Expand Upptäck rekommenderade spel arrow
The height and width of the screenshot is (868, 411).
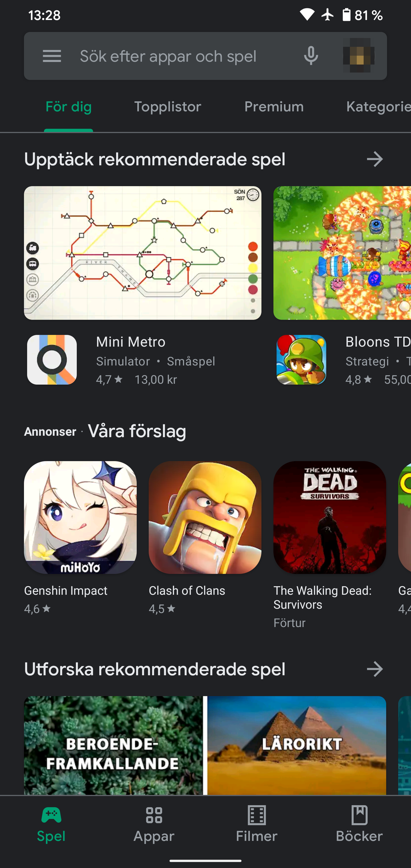[375, 159]
